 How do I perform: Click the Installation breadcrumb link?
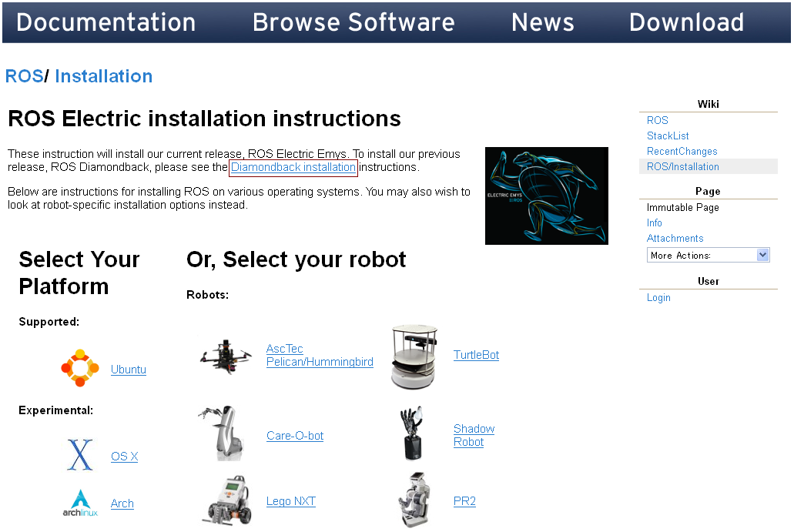[x=104, y=76]
